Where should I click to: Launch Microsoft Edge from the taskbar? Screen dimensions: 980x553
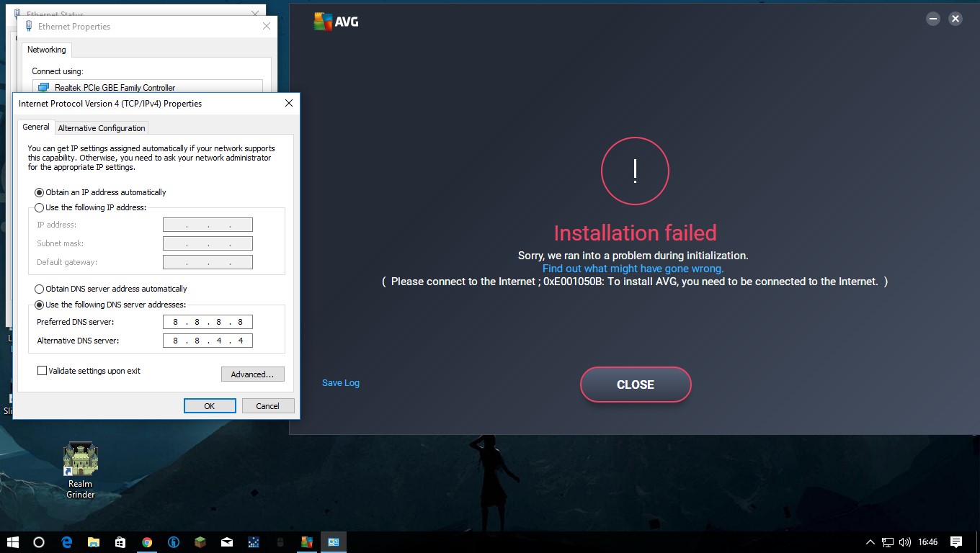(x=67, y=542)
